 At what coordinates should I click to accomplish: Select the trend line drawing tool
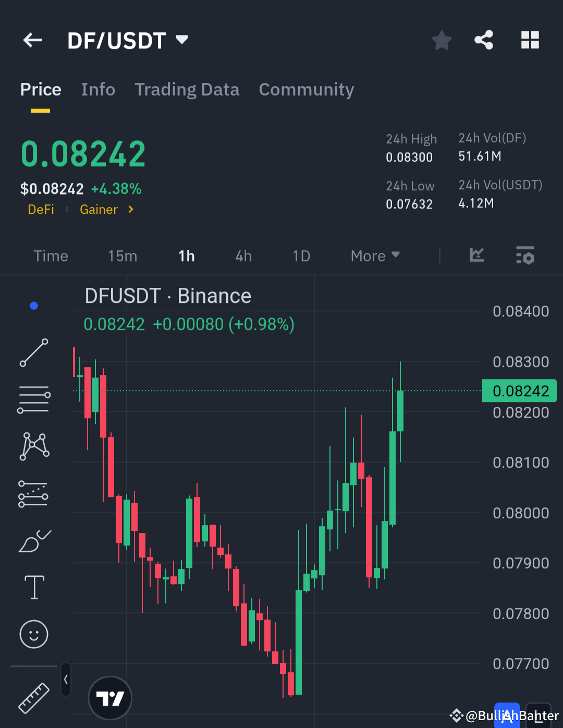(x=33, y=354)
